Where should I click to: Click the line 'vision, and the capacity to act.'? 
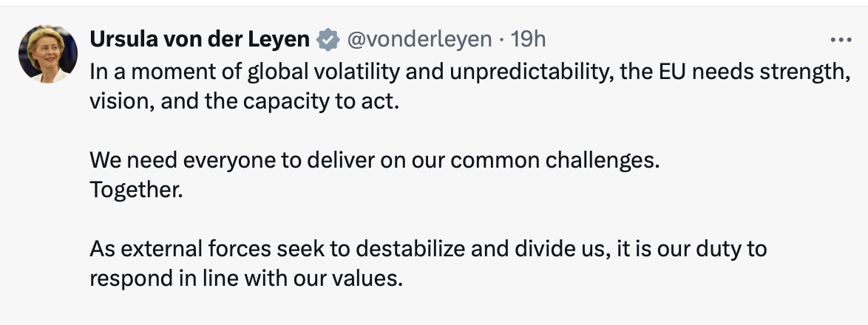[244, 102]
